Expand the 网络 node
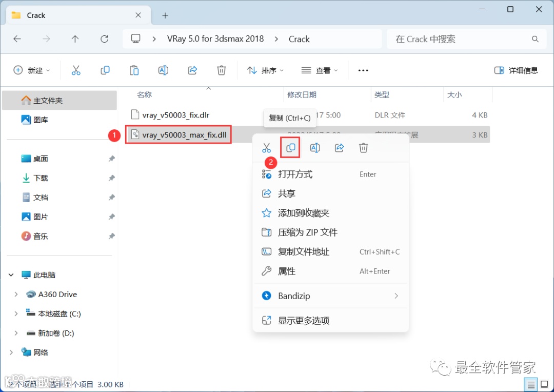Screen dimensions: 554x392 click(11, 352)
